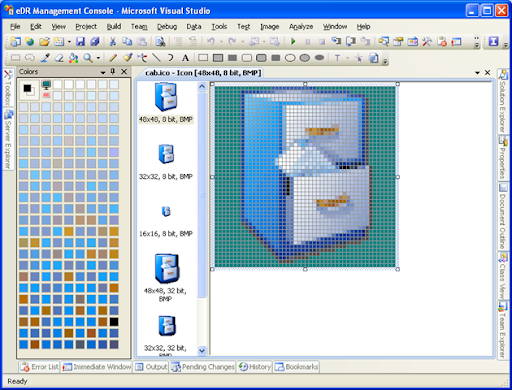Screen dimensions: 512x390
Task: Click the foreground/background color indicator
Action: (29, 90)
